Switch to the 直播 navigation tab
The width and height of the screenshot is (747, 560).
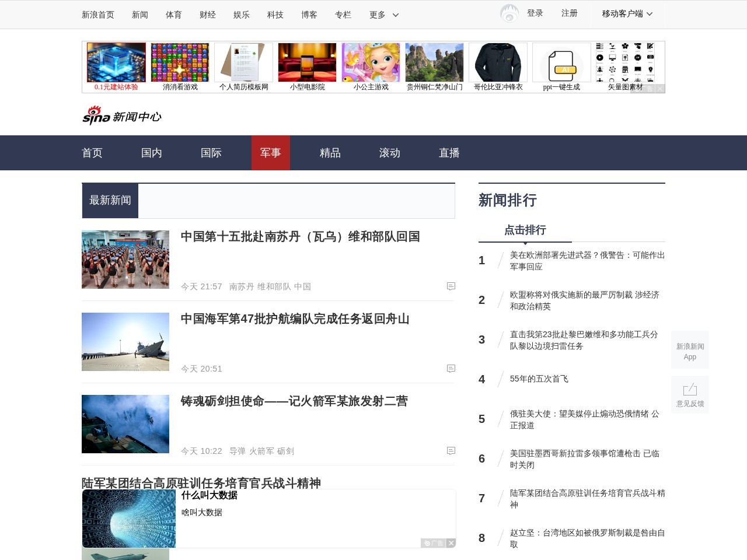(x=449, y=153)
